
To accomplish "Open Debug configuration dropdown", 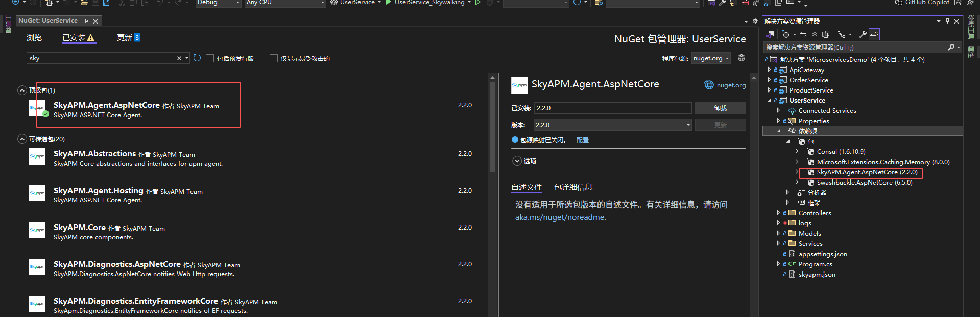I will 219,3.
